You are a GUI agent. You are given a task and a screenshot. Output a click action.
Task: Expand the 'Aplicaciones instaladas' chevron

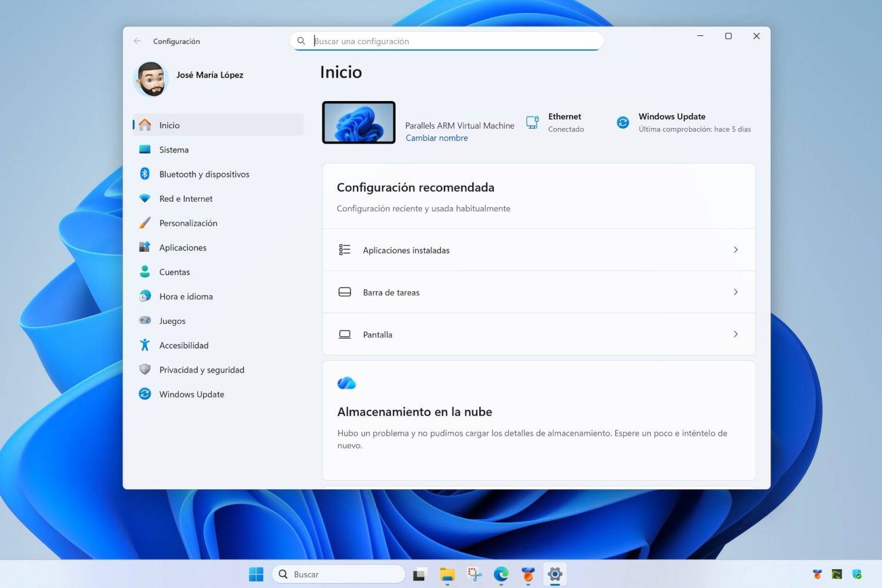click(736, 250)
